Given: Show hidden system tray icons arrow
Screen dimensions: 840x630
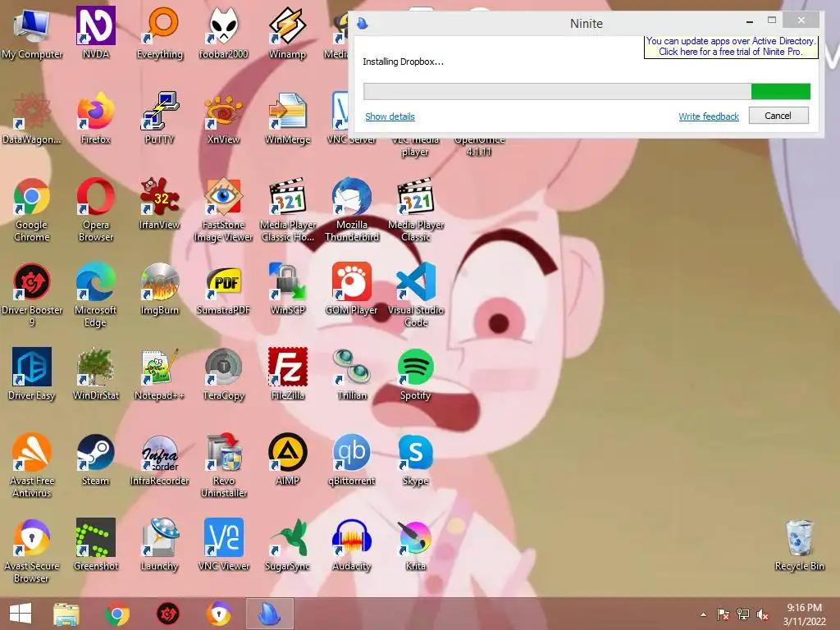Looking at the screenshot, I should [703, 614].
